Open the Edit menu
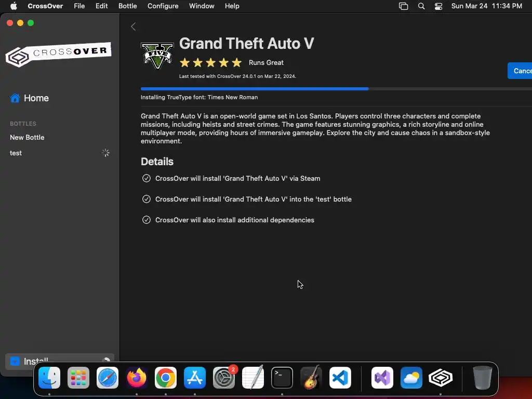This screenshot has height=399, width=532. point(101,6)
